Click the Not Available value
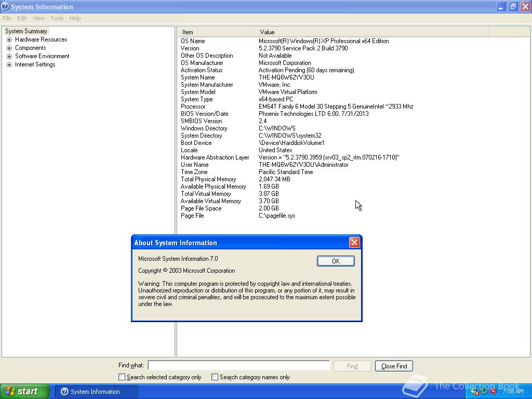Image resolution: width=532 pixels, height=399 pixels. pyautogui.click(x=275, y=56)
